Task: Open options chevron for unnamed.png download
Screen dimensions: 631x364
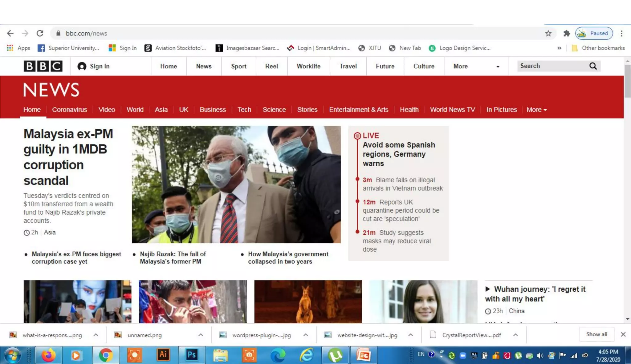Action: [201, 335]
